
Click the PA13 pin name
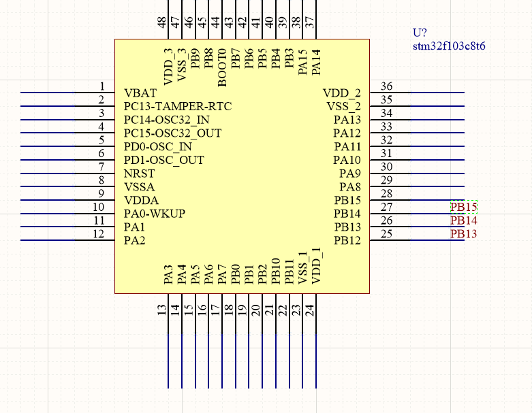click(x=347, y=120)
